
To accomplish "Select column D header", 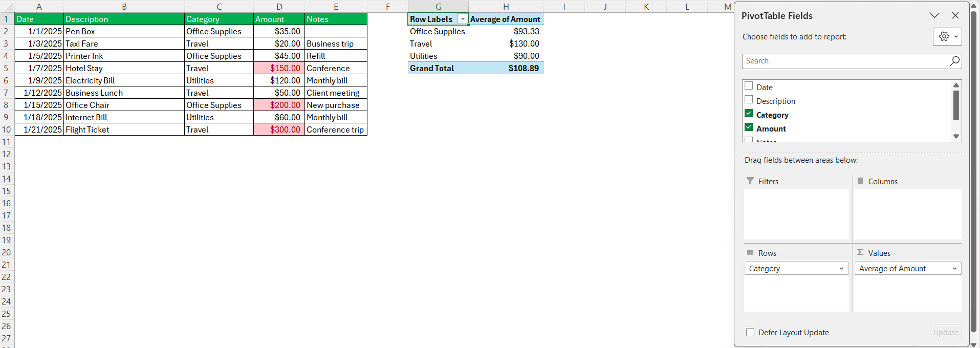I will coord(279,7).
